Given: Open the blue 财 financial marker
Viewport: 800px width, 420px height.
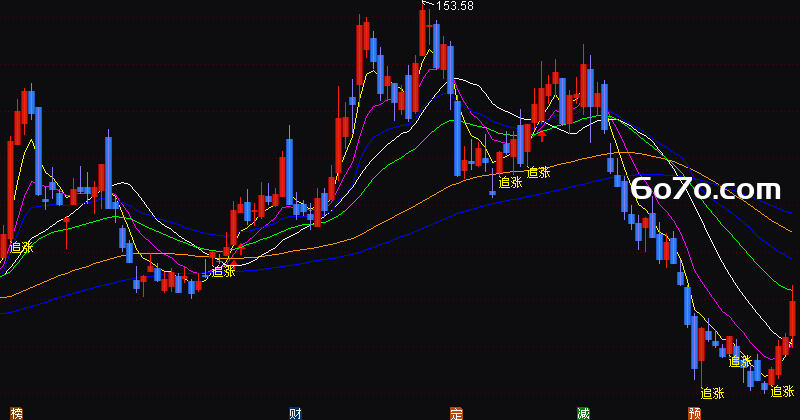Looking at the screenshot, I should pos(295,413).
